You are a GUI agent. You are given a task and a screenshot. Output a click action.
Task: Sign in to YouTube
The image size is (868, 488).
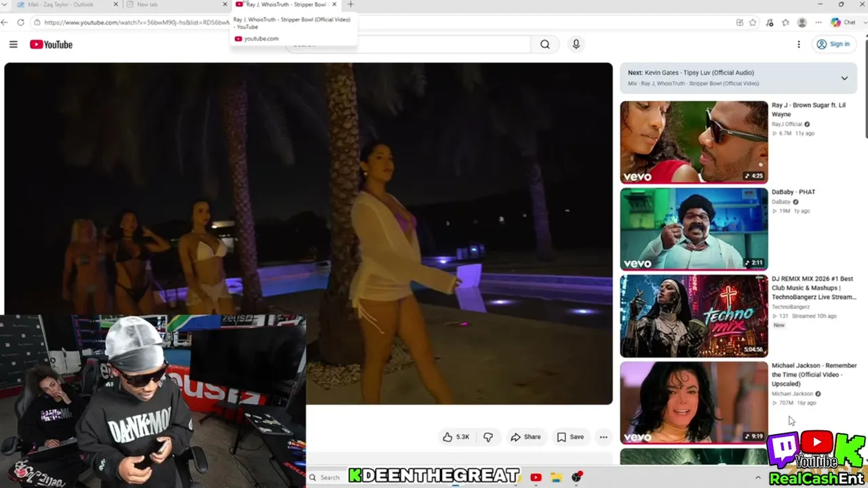833,45
